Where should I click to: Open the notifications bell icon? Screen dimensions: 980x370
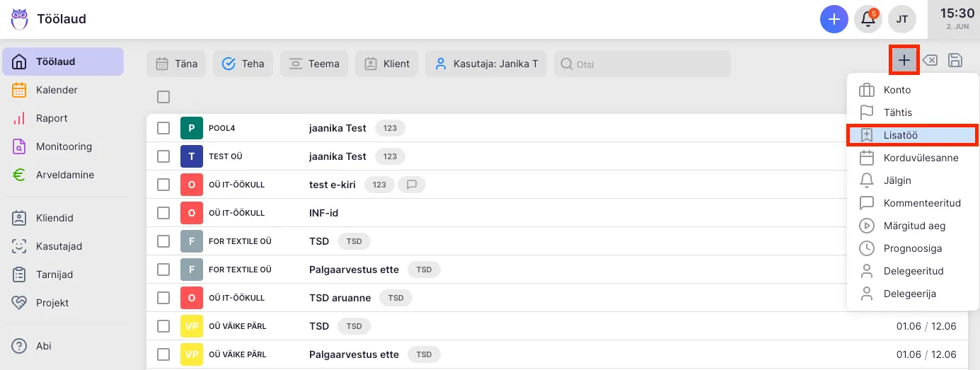coord(867,19)
